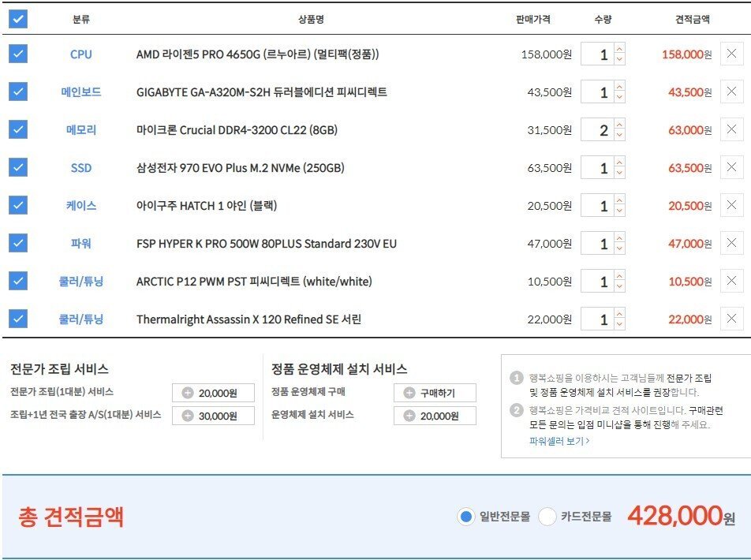Increase 파워 quantity with up arrow

(619, 237)
